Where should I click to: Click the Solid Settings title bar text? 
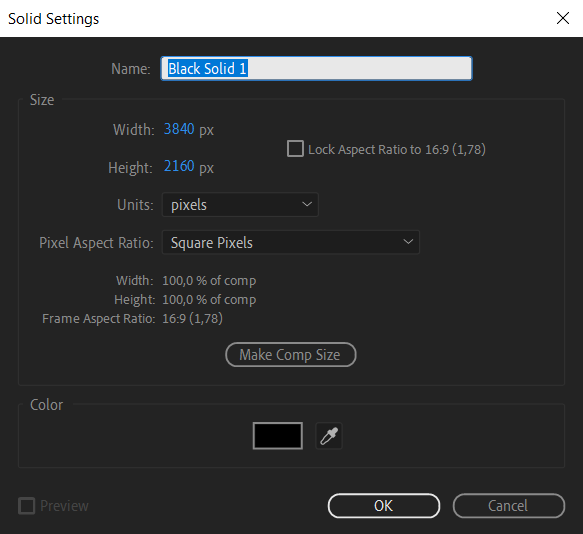[54, 19]
